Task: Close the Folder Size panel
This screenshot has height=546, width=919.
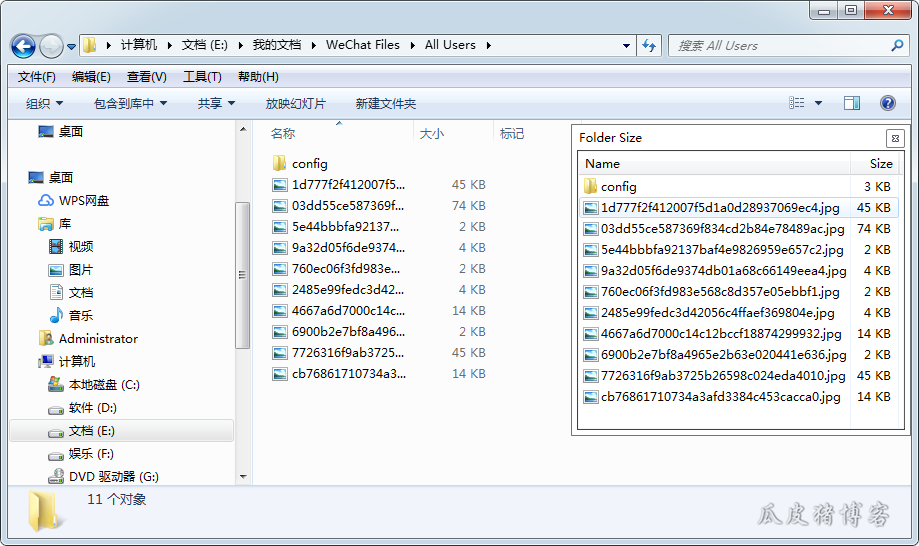Action: click(x=895, y=139)
